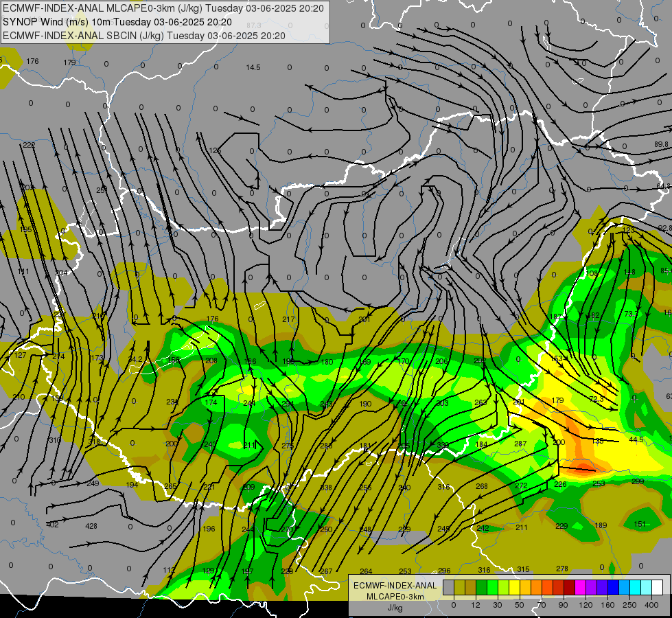Click the map value "14.5"
Viewport: 672px width, 618px height.
point(253,67)
